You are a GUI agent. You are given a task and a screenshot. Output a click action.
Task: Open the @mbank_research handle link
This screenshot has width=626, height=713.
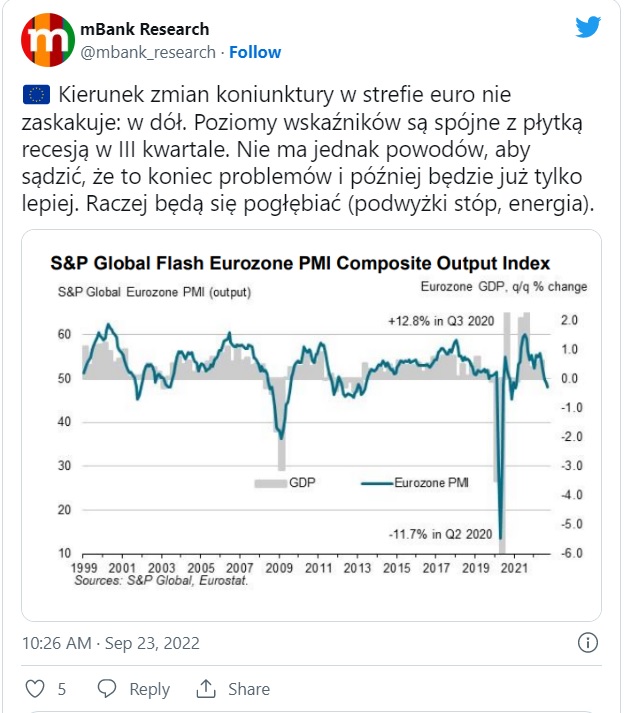coord(148,52)
